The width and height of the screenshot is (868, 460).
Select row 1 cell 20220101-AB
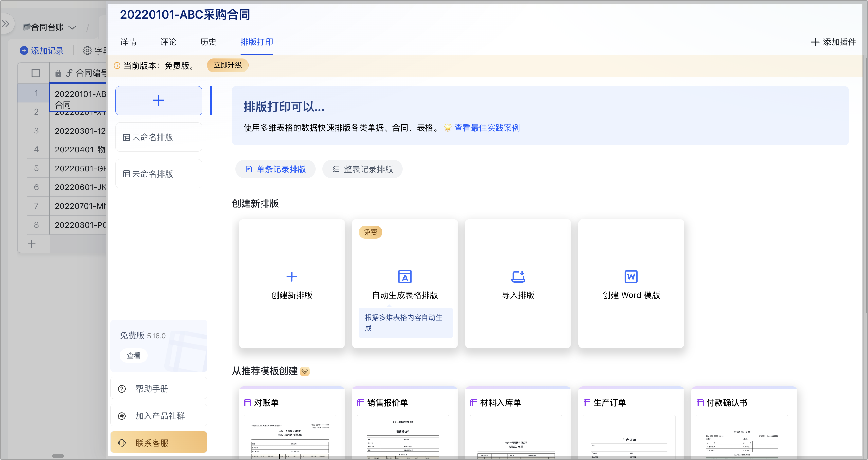(x=78, y=97)
